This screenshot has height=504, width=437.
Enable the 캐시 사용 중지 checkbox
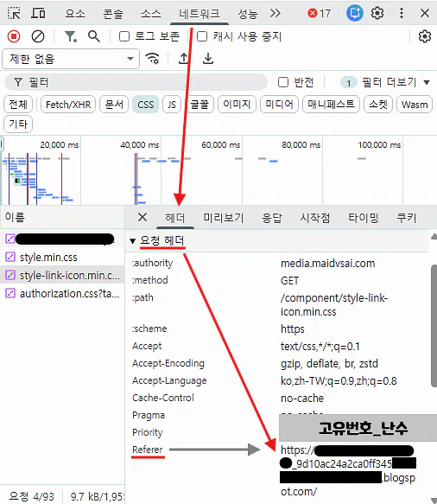pos(202,36)
